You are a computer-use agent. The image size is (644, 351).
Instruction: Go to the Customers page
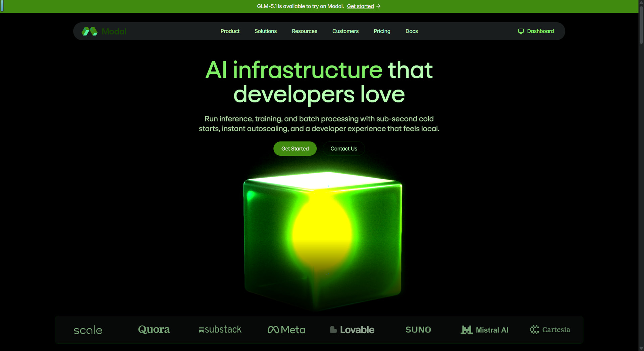[x=345, y=31]
